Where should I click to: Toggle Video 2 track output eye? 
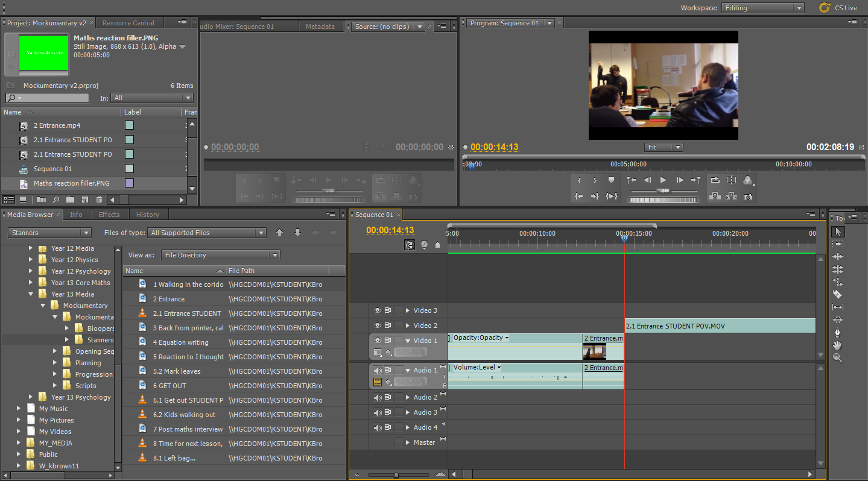click(378, 325)
